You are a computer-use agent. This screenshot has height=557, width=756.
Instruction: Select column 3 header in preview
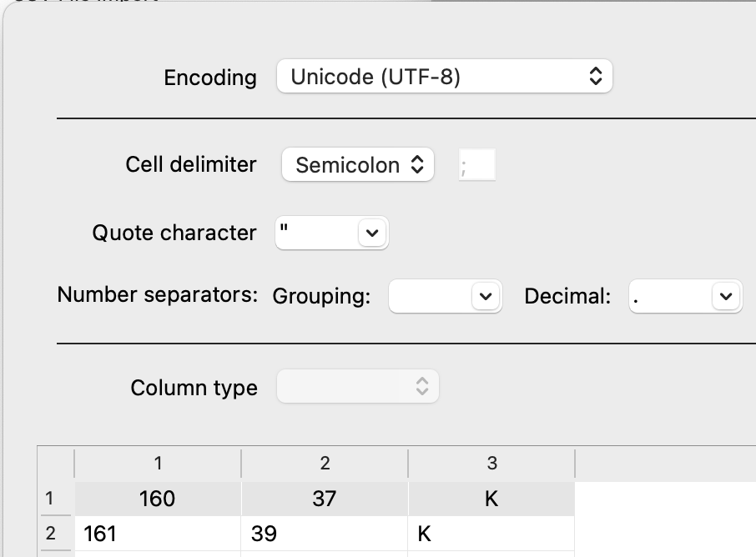(491, 464)
